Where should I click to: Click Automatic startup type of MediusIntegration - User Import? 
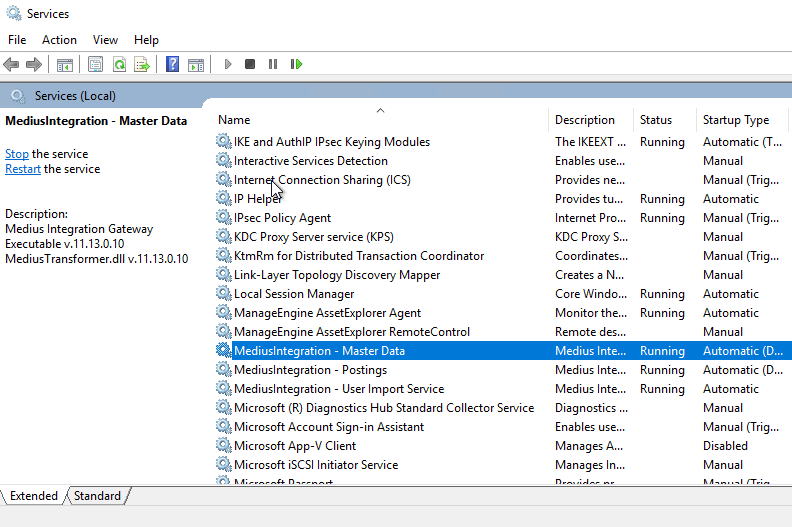tap(730, 389)
